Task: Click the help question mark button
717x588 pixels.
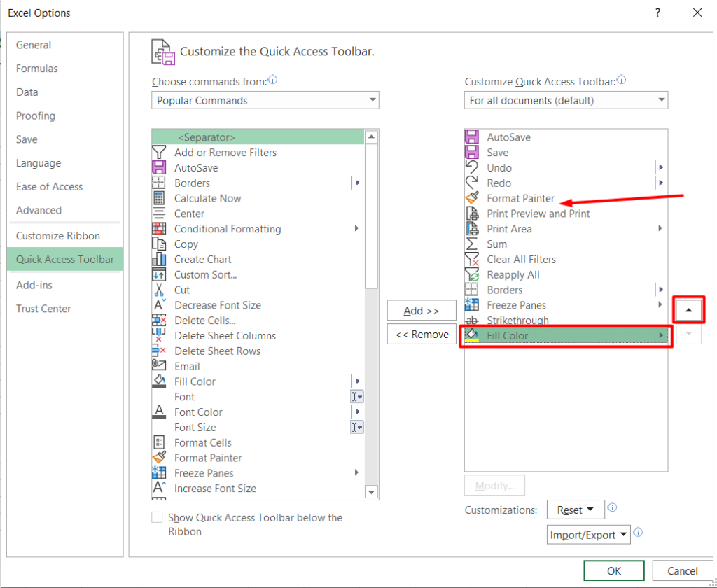Action: pyautogui.click(x=657, y=13)
